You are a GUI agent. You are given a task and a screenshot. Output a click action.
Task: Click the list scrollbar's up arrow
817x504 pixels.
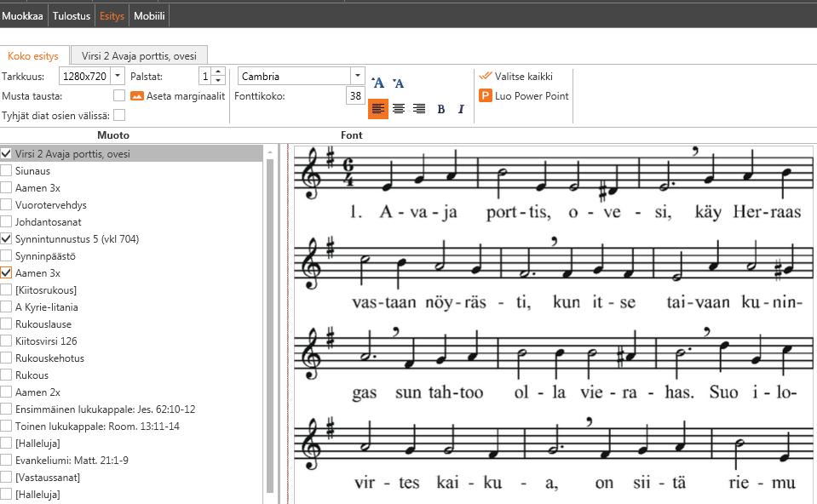point(270,152)
